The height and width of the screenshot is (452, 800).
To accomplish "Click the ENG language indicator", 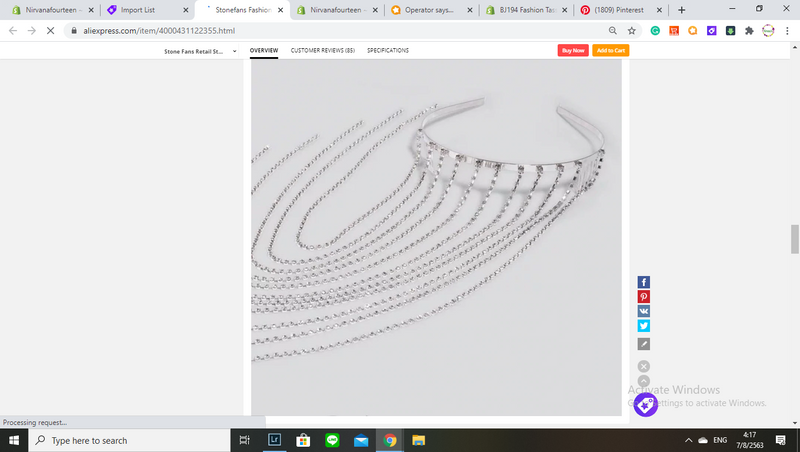I will (x=720, y=440).
